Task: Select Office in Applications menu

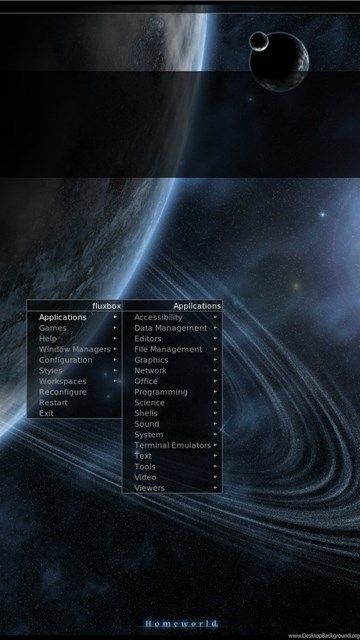Action: tap(172, 381)
